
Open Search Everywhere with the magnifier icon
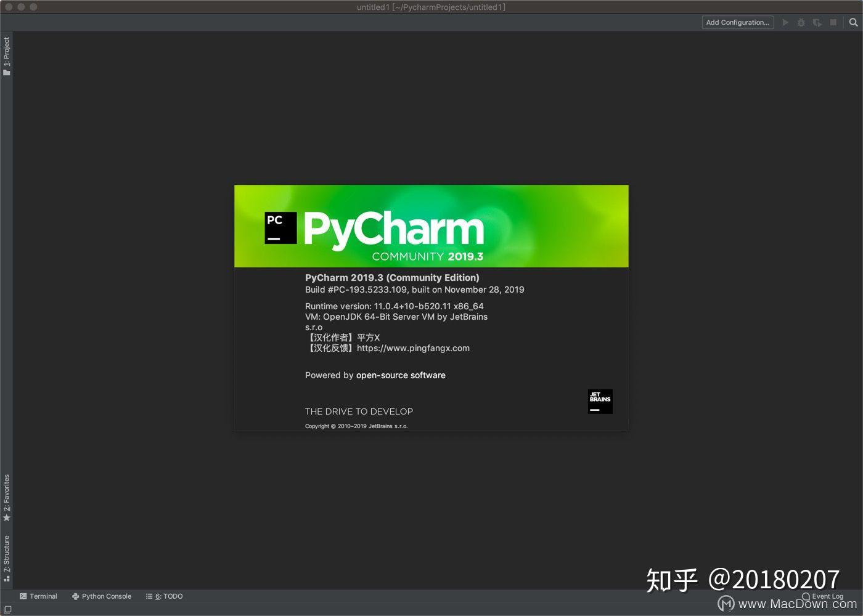coord(854,22)
